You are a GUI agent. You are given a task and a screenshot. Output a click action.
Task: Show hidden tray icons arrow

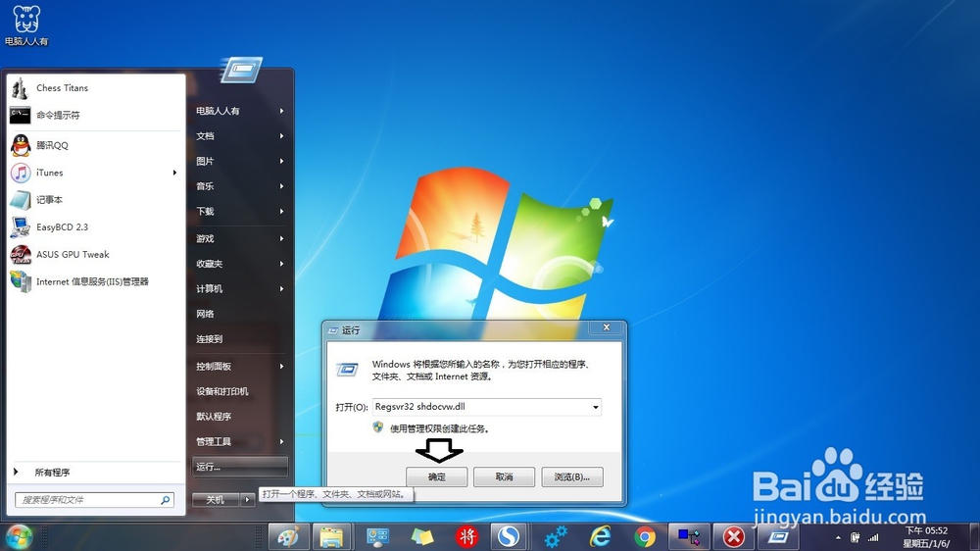838,538
